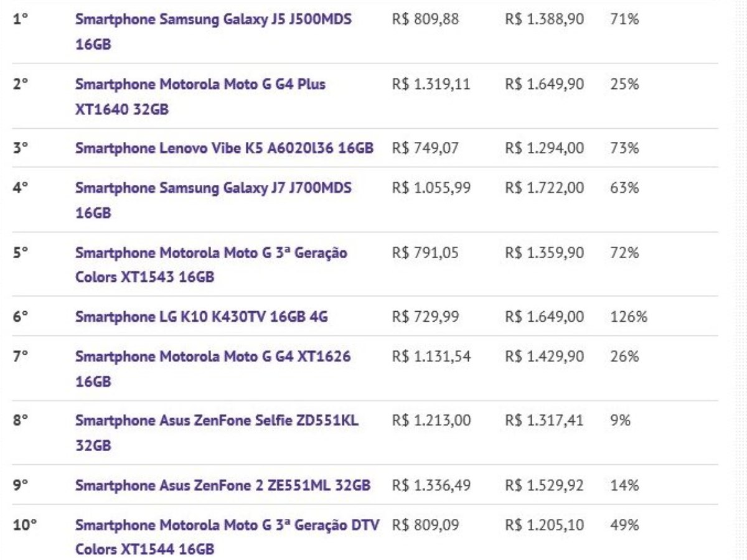The width and height of the screenshot is (747, 560).
Task: Visit the Asus ZenFone 2 ZE551ML link
Action: 223,486
